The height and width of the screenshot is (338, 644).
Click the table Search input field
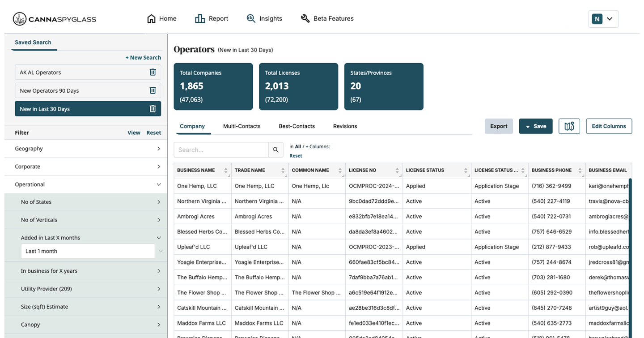tap(221, 150)
